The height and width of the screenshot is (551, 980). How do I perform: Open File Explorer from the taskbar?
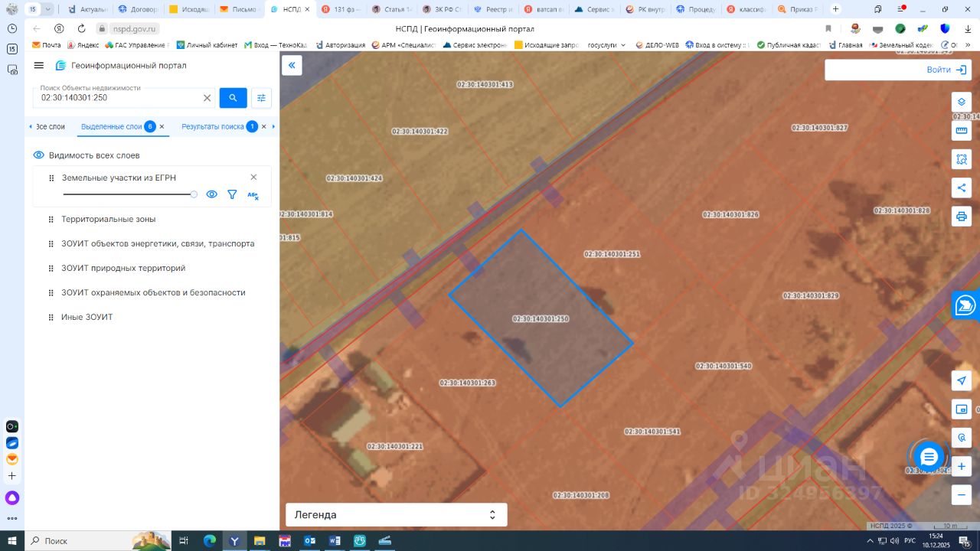[259, 541]
